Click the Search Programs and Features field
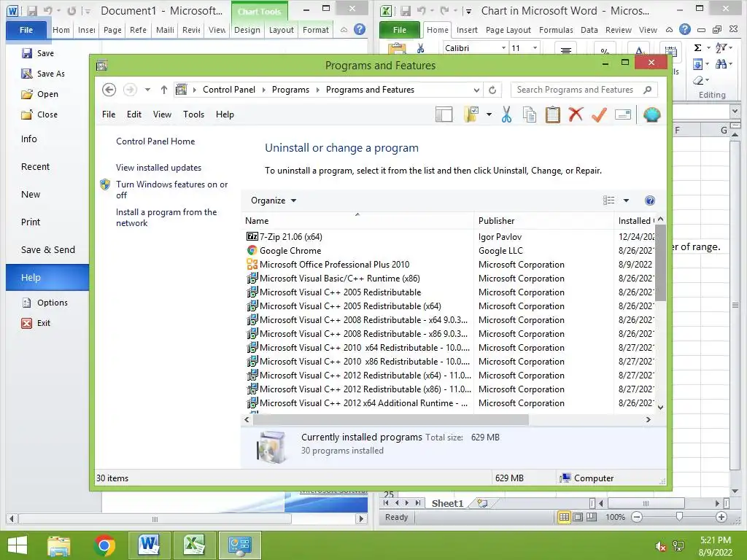Screen dimensions: 747x560 point(584,90)
